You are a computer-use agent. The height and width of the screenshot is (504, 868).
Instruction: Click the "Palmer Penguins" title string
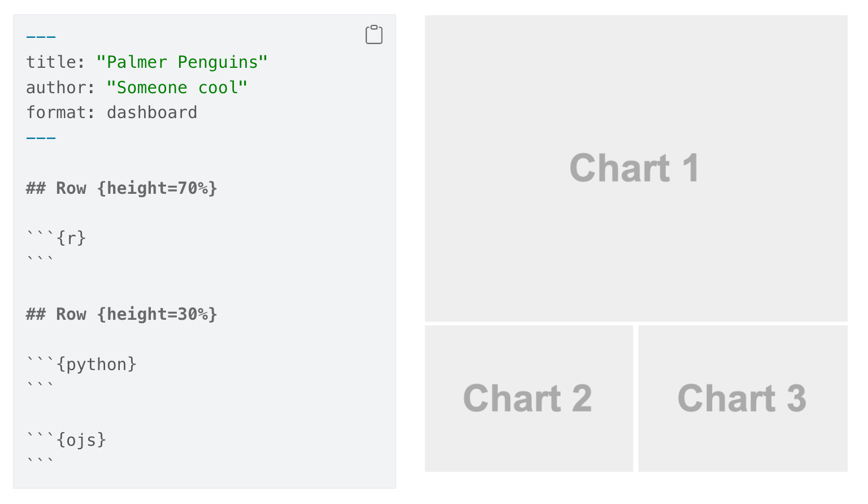click(181, 62)
